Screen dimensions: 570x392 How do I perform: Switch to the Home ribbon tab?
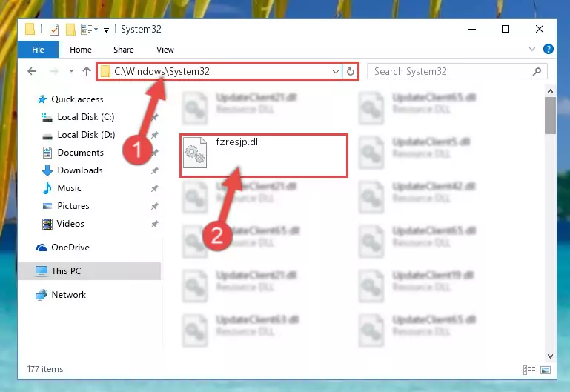pyautogui.click(x=81, y=50)
